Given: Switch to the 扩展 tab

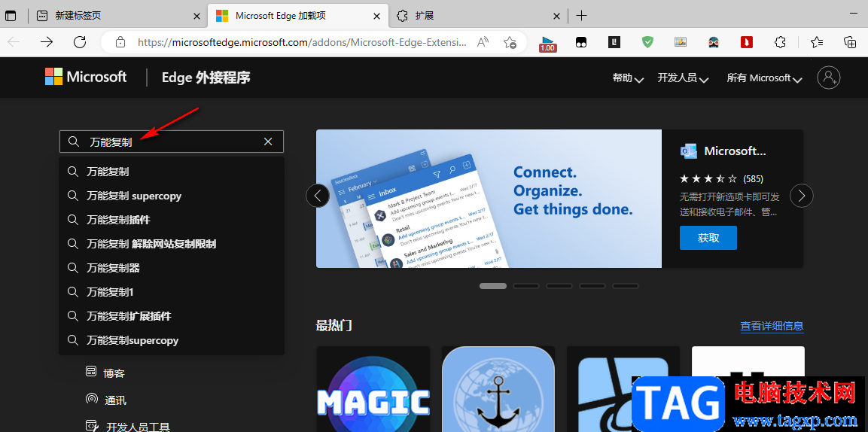Looking at the screenshot, I should [478, 16].
